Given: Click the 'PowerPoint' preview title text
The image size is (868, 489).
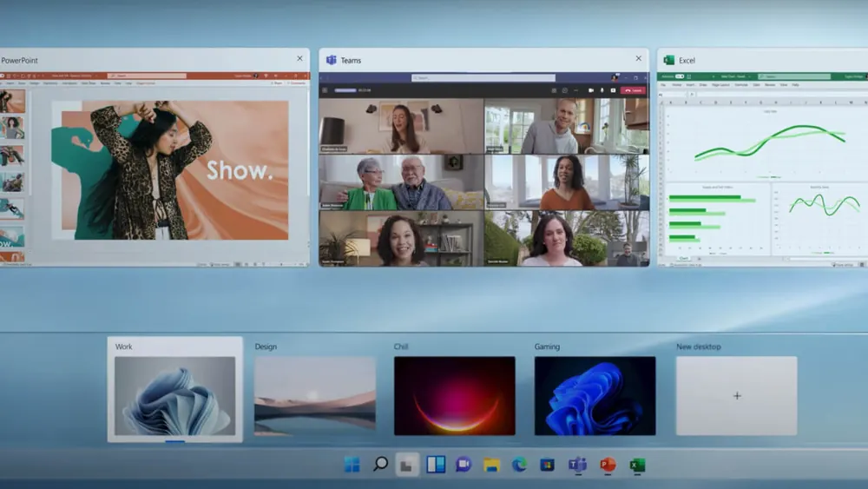Looking at the screenshot, I should click(19, 60).
